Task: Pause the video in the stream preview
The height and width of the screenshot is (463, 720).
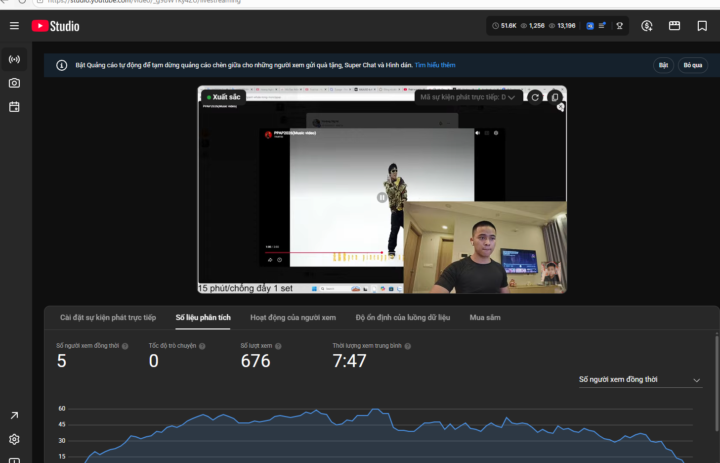Action: [382, 197]
